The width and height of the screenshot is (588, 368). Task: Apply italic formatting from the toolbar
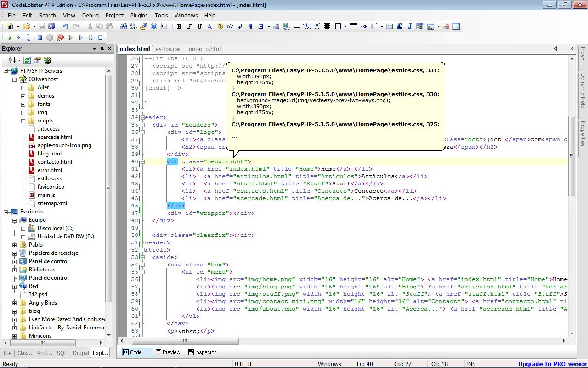click(x=189, y=26)
